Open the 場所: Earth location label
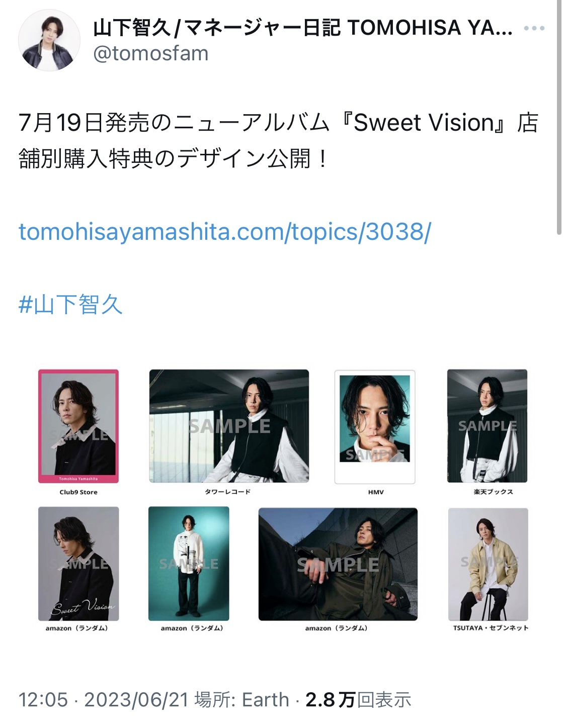The height and width of the screenshot is (728, 566). (x=242, y=699)
